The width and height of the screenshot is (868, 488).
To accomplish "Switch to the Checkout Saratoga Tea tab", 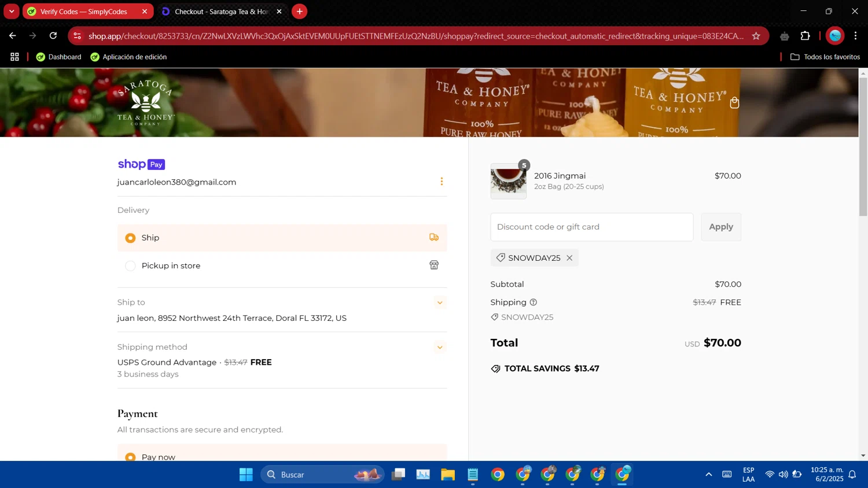I will (221, 12).
